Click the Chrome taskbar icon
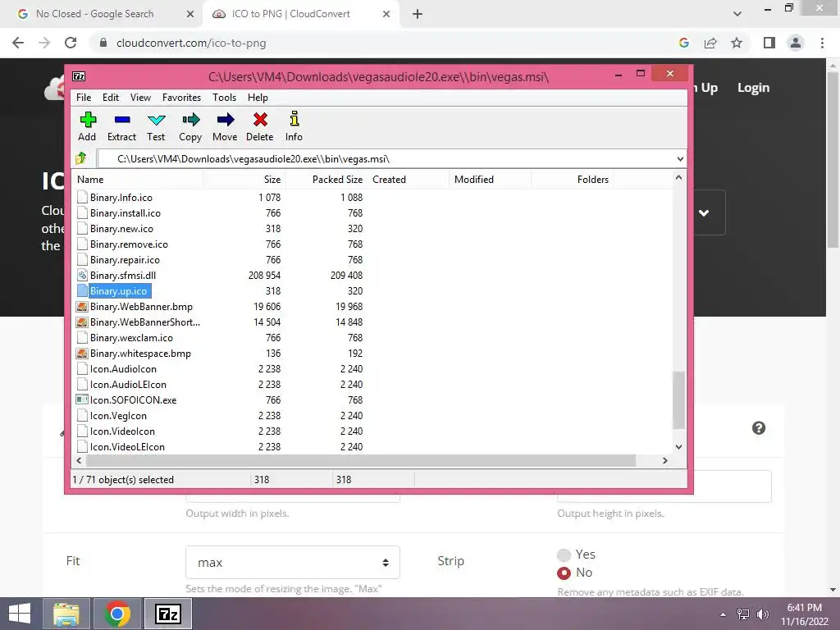840x630 pixels. [117, 614]
